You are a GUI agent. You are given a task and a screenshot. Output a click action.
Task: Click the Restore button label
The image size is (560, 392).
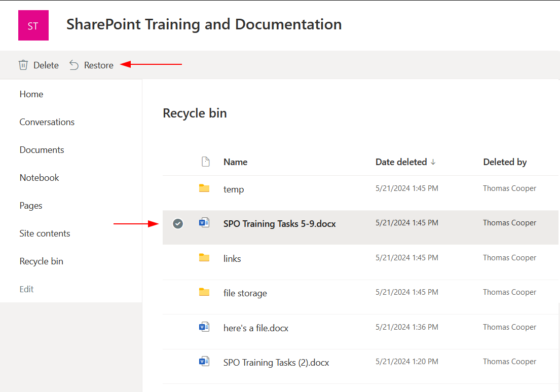[x=99, y=65]
